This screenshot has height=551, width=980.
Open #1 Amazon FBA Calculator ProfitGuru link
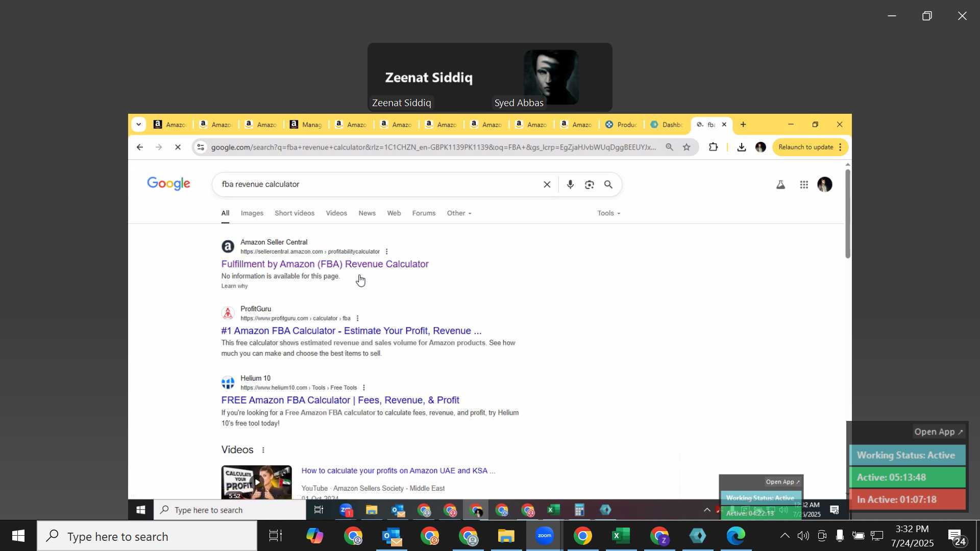(x=351, y=331)
